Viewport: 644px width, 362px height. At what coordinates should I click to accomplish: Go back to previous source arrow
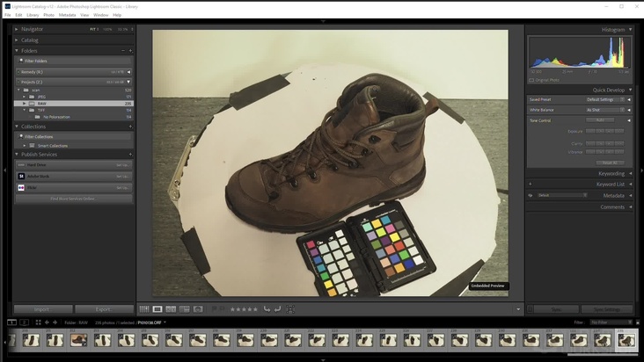47,322
